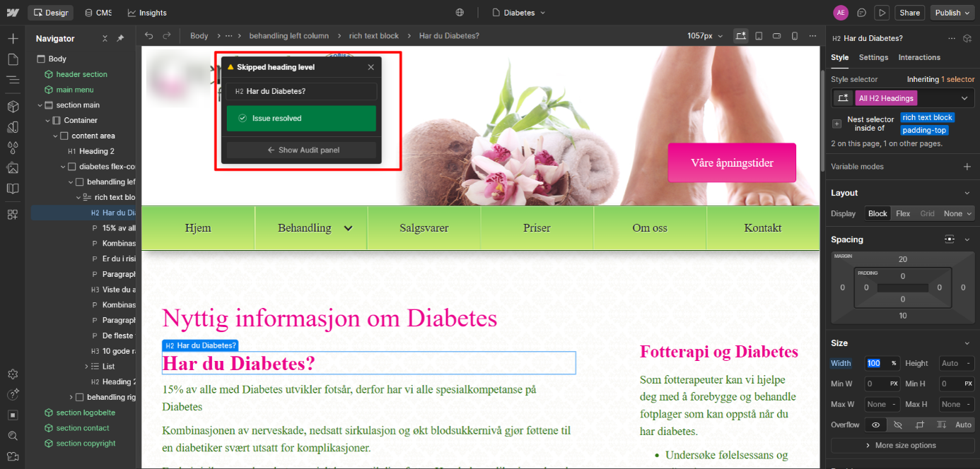This screenshot has height=469, width=980.
Task: Open the comments speech bubble icon
Action: [x=861, y=13]
